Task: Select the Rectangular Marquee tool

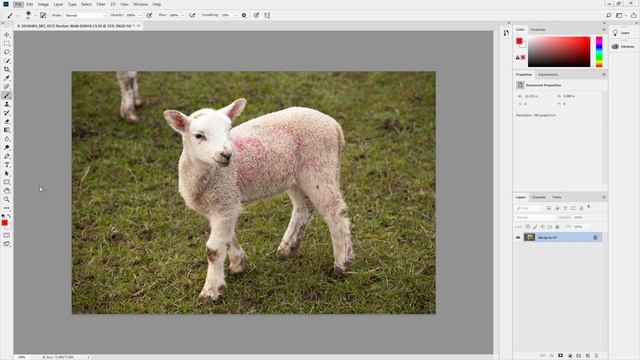Action: coord(7,44)
